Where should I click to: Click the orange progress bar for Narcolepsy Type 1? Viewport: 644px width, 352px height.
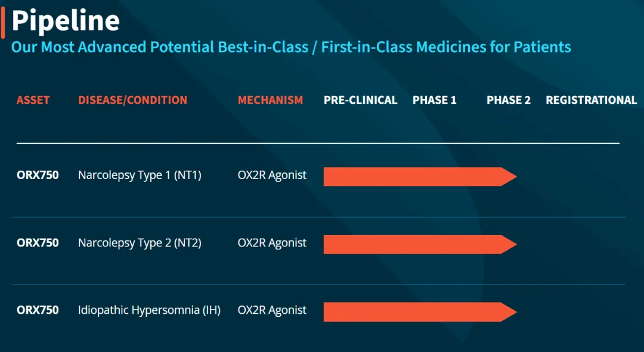click(x=417, y=177)
